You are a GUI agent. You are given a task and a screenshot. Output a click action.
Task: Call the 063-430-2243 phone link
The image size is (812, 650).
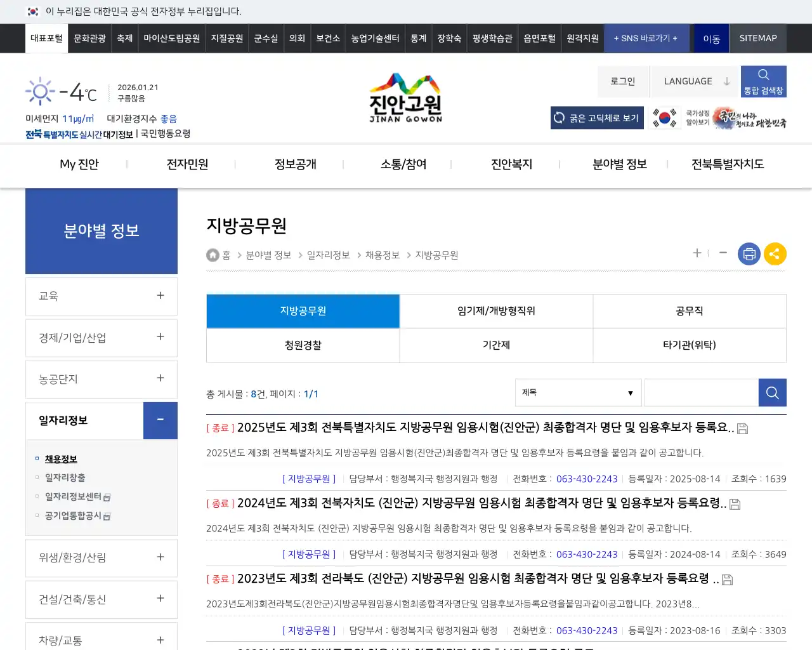coord(586,479)
